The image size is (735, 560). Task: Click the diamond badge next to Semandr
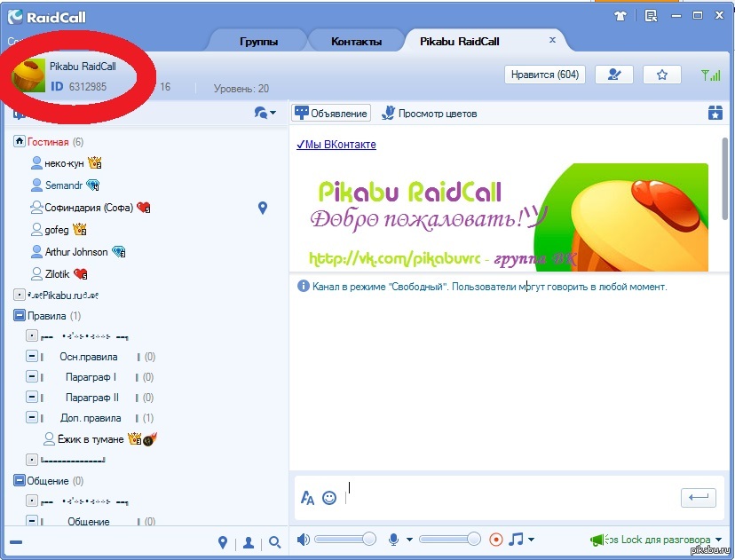[93, 185]
